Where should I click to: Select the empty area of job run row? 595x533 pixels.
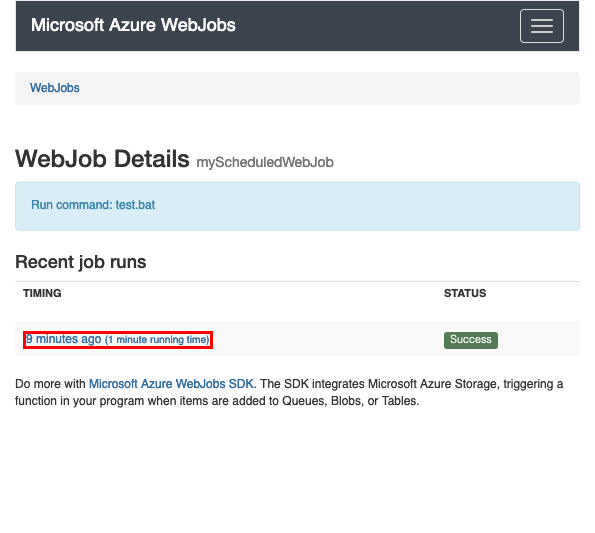[x=326, y=340]
